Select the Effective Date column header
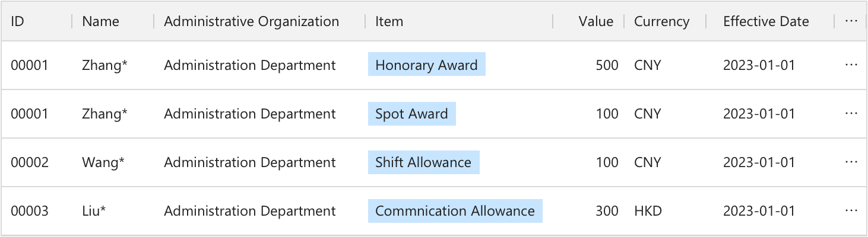This screenshot has width=868, height=237. 766,21
